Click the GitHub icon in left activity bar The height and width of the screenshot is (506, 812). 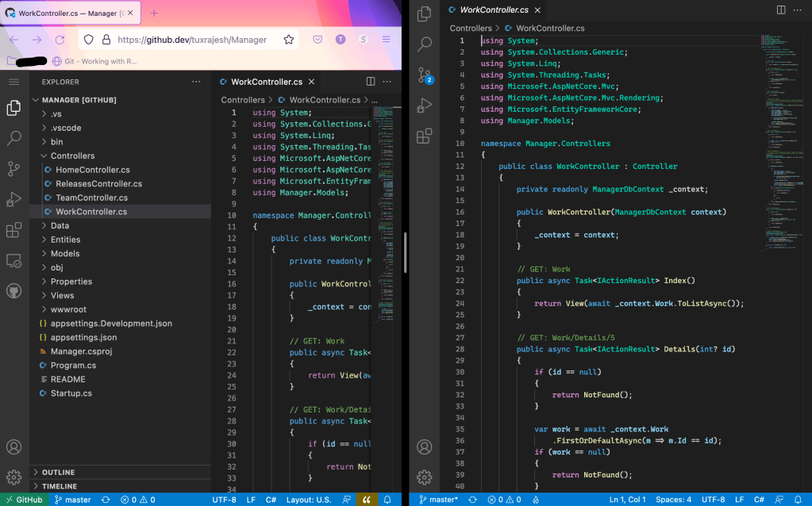click(x=13, y=291)
